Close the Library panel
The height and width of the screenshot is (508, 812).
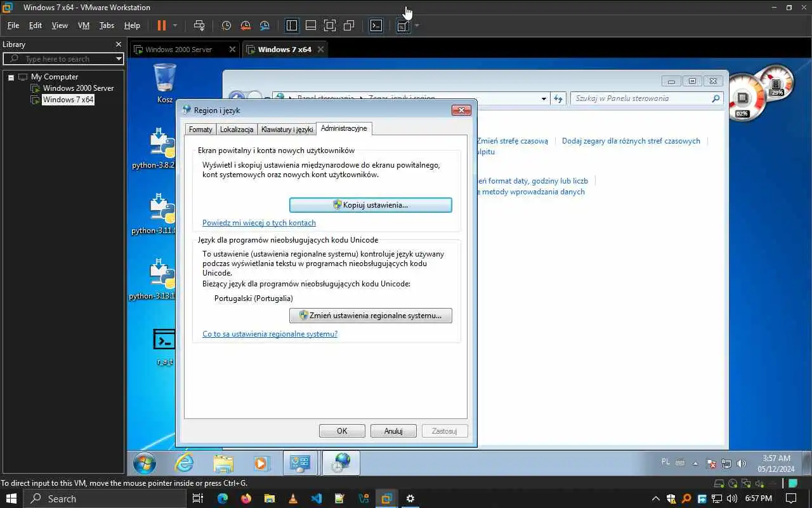click(x=118, y=44)
